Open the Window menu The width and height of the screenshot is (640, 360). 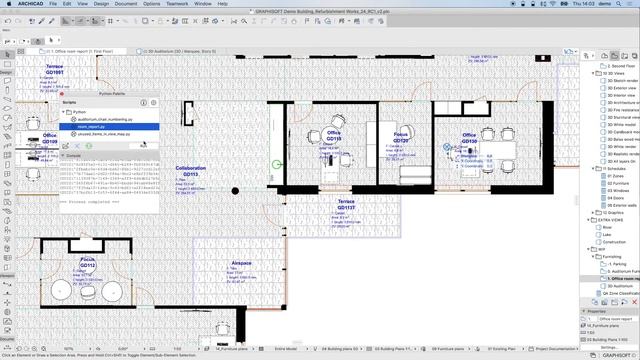(x=203, y=4)
